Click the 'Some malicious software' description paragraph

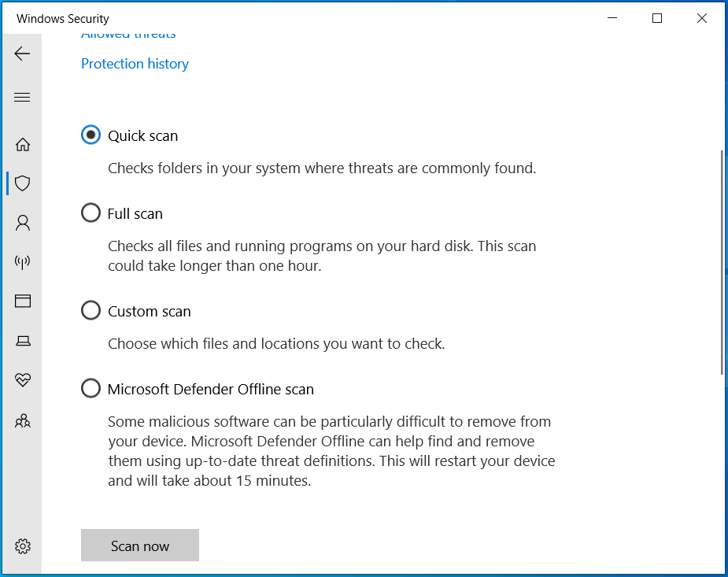pyautogui.click(x=331, y=451)
